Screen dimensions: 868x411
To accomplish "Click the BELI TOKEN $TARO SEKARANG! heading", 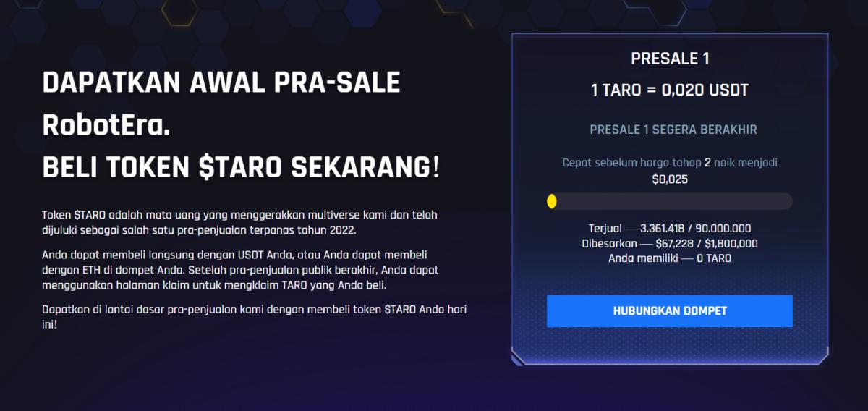I will coord(240,168).
